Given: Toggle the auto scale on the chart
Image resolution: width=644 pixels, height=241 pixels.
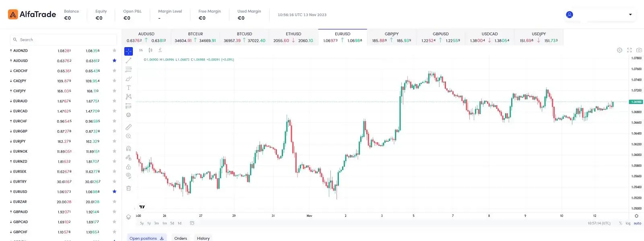Looking at the screenshot, I should pos(638,223).
